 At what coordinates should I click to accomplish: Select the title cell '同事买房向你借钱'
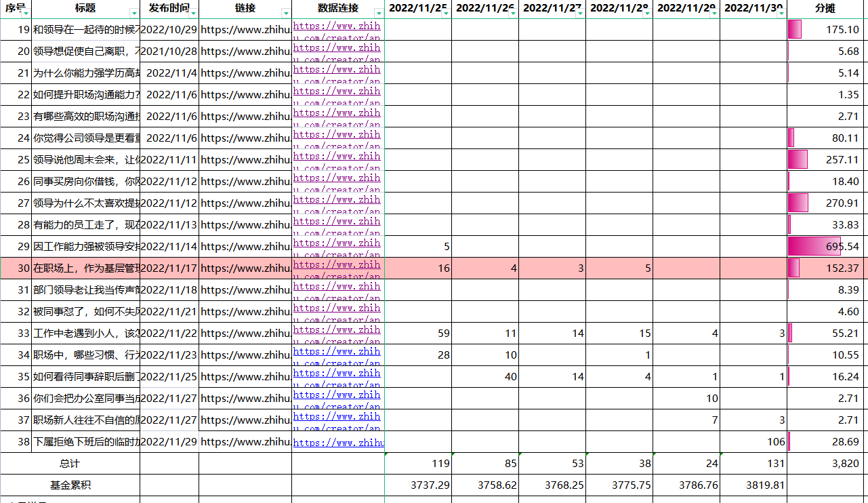(x=86, y=182)
